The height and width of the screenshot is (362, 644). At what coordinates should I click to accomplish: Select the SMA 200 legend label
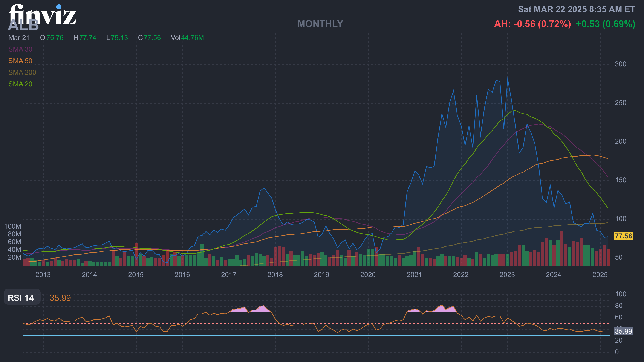click(x=22, y=72)
